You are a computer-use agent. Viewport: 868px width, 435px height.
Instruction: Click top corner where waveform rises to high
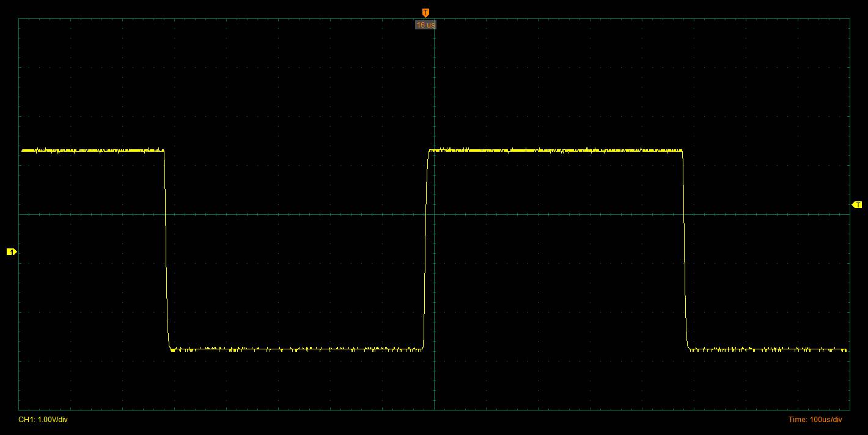tap(429, 151)
